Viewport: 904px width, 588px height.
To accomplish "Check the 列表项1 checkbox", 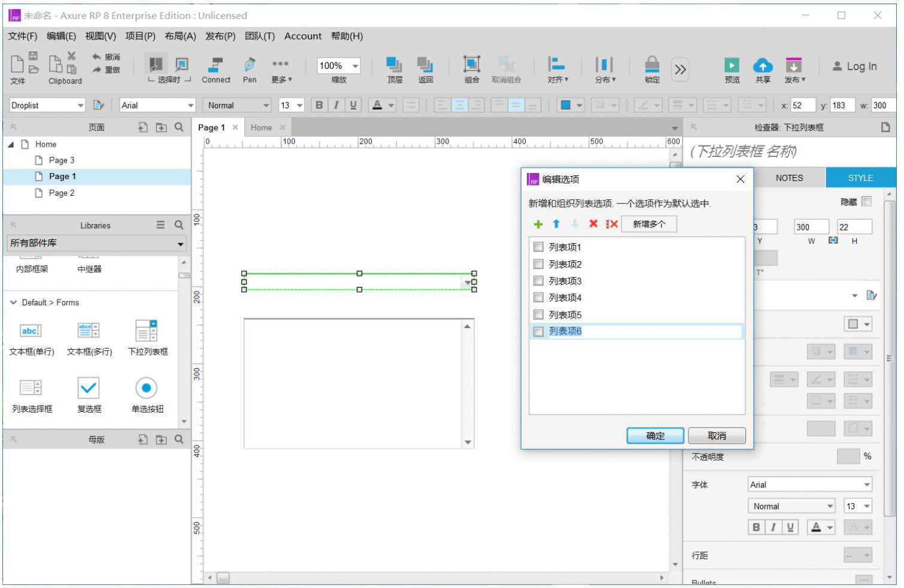I will point(538,247).
